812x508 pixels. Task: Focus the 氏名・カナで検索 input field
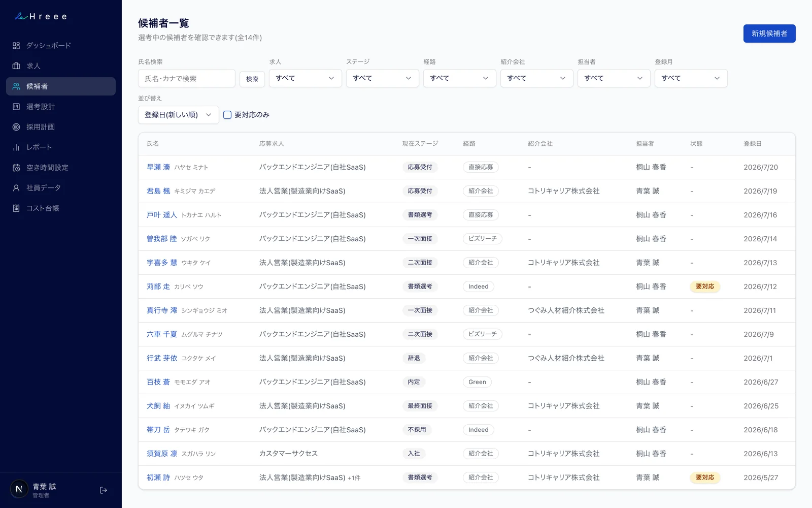pyautogui.click(x=187, y=78)
